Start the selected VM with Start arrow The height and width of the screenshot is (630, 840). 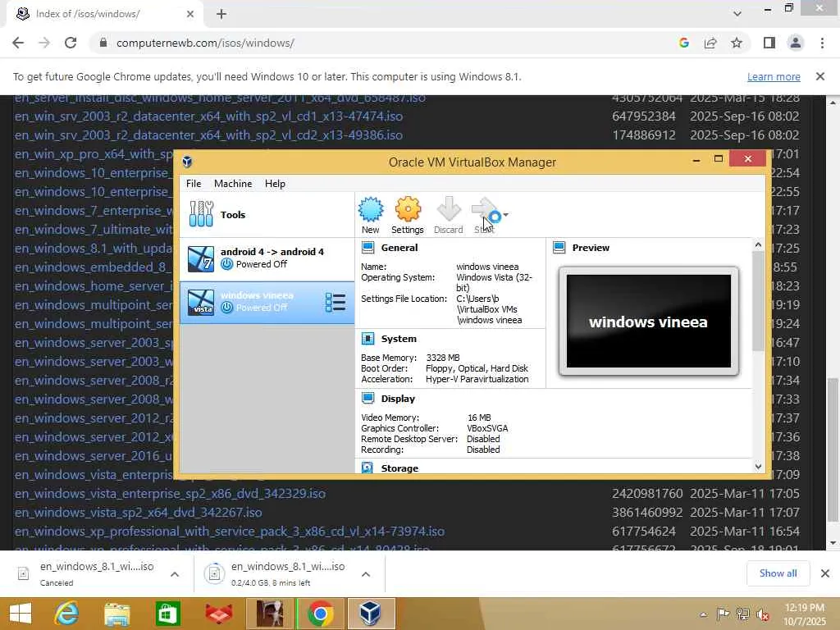(x=484, y=215)
